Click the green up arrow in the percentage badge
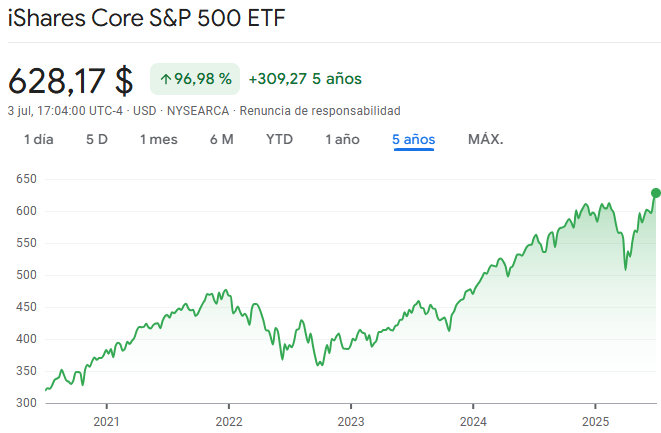This screenshot has width=661, height=433. [165, 79]
